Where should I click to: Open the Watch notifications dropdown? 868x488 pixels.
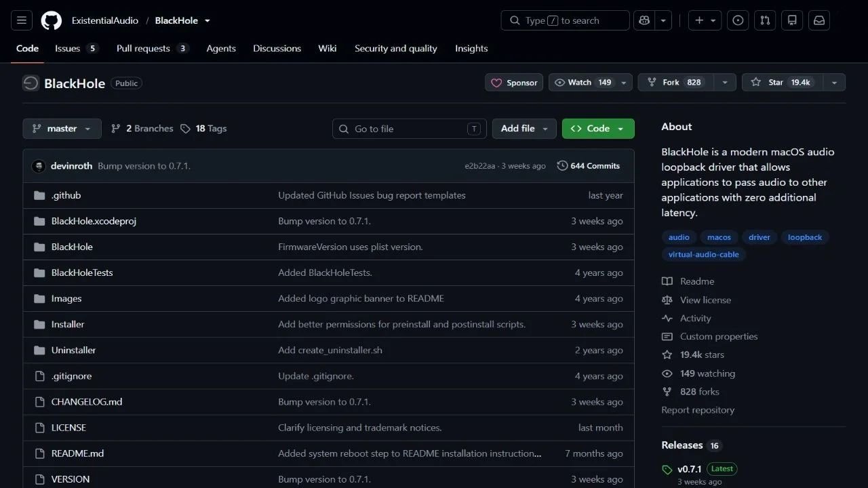coord(590,82)
